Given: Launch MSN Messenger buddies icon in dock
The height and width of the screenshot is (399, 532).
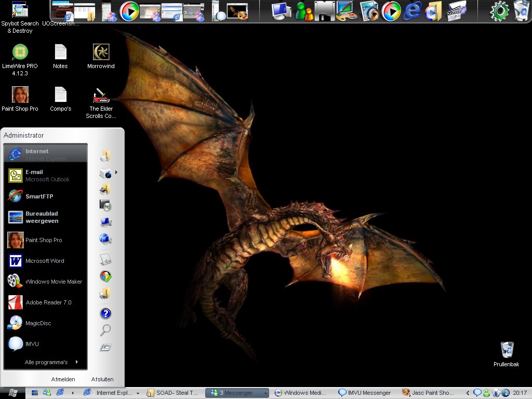Looking at the screenshot, I should point(303,11).
